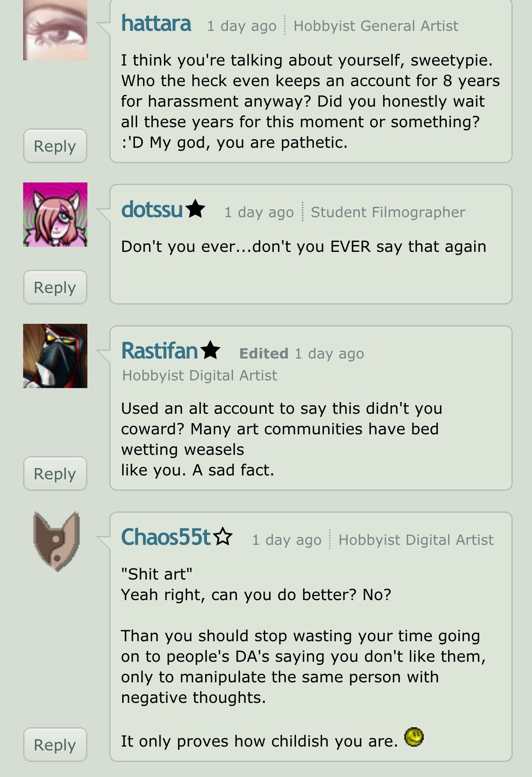Screen dimensions: 532x777
Task: Reply to Rastifan's comment
Action: (x=55, y=474)
